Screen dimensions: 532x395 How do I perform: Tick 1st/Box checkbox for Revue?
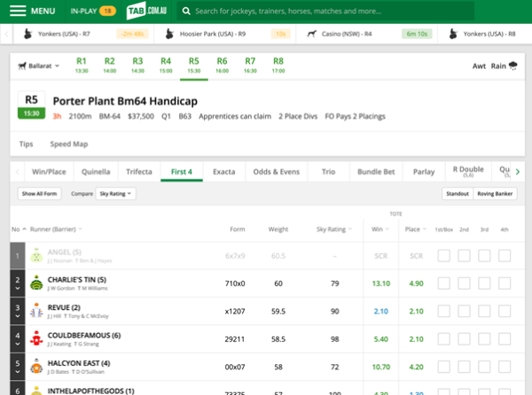tap(444, 311)
